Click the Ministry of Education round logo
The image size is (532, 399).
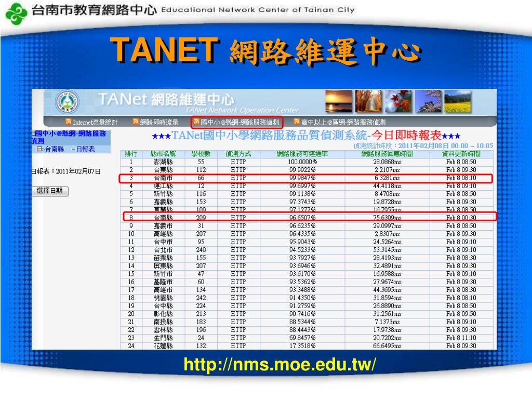tap(67, 102)
